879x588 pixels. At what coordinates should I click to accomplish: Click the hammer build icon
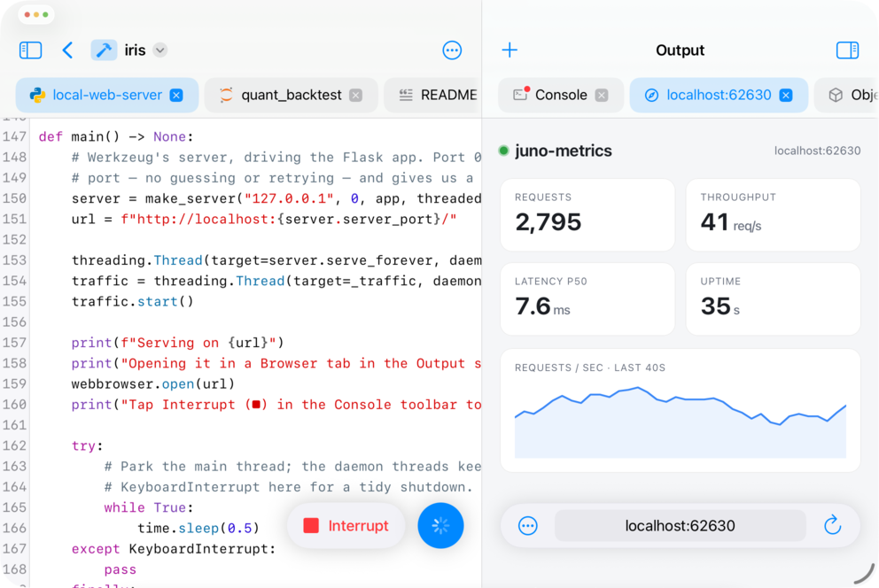tap(104, 50)
